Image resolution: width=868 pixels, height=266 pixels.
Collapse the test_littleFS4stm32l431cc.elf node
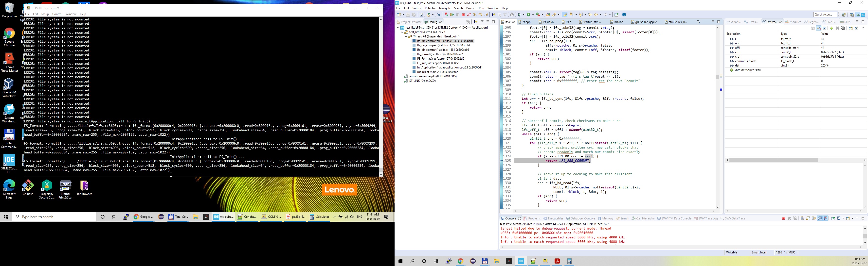[x=402, y=32]
